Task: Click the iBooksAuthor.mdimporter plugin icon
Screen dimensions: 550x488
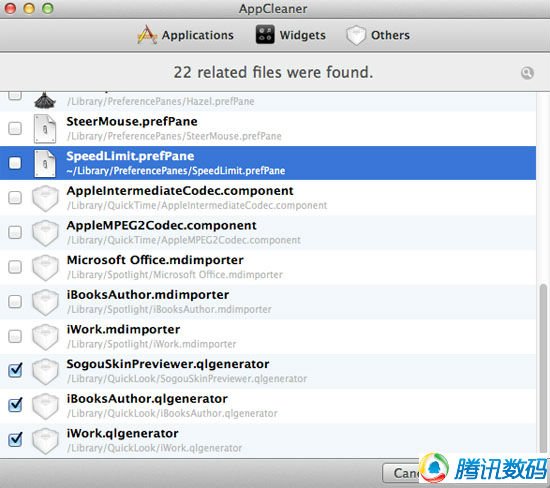Action: tap(45, 302)
